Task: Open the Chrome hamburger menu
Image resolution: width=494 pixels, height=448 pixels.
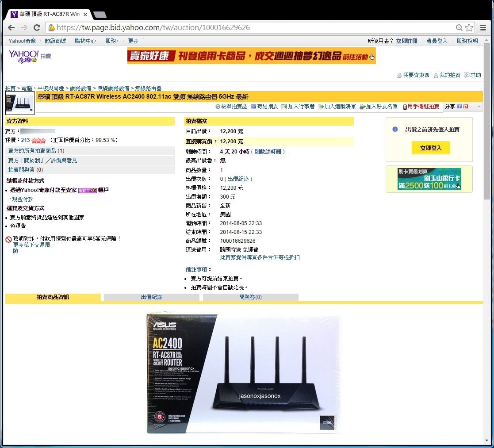Action: point(483,28)
